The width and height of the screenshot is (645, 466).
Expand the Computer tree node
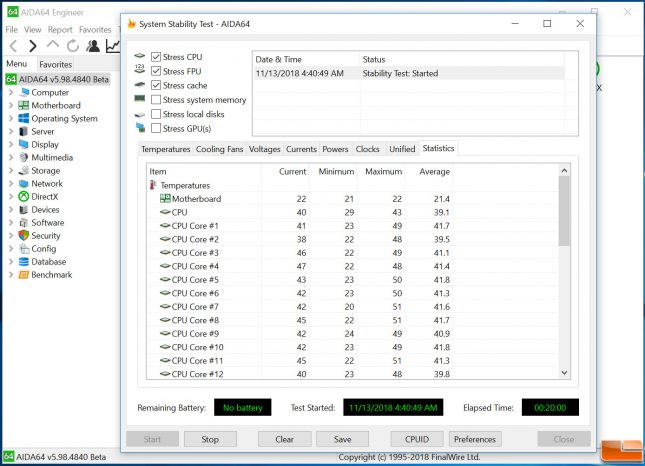(x=11, y=93)
